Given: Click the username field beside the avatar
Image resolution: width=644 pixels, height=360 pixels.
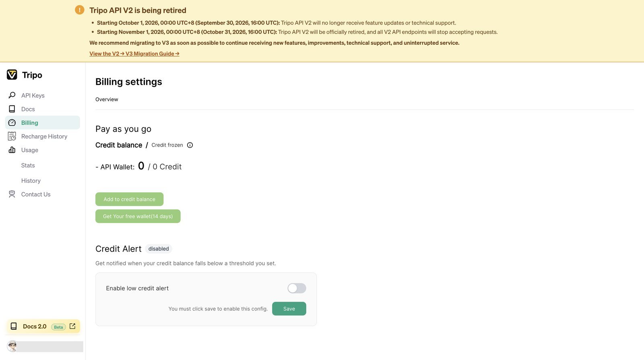Looking at the screenshot, I should tap(50, 347).
